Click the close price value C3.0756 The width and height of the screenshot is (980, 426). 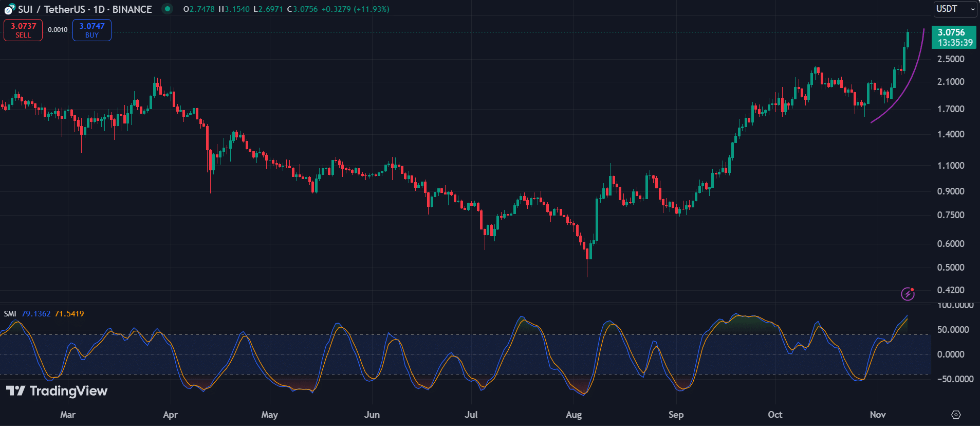[302, 9]
